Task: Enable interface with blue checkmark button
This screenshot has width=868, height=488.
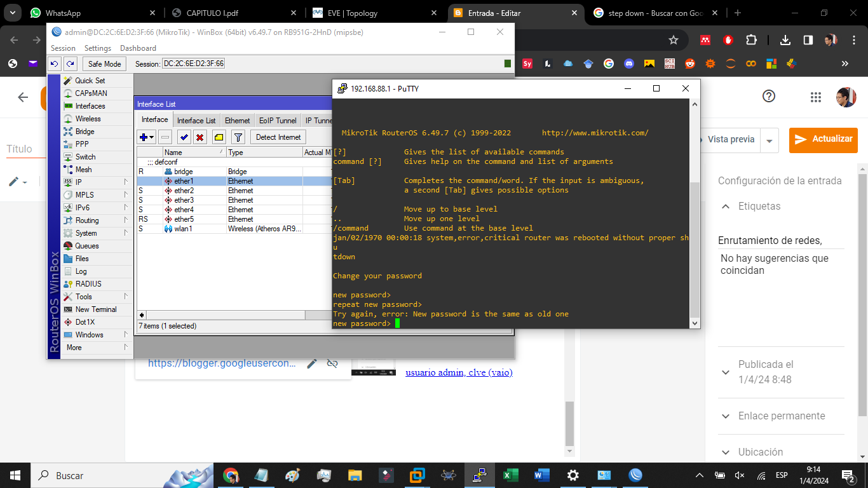Action: 184,137
